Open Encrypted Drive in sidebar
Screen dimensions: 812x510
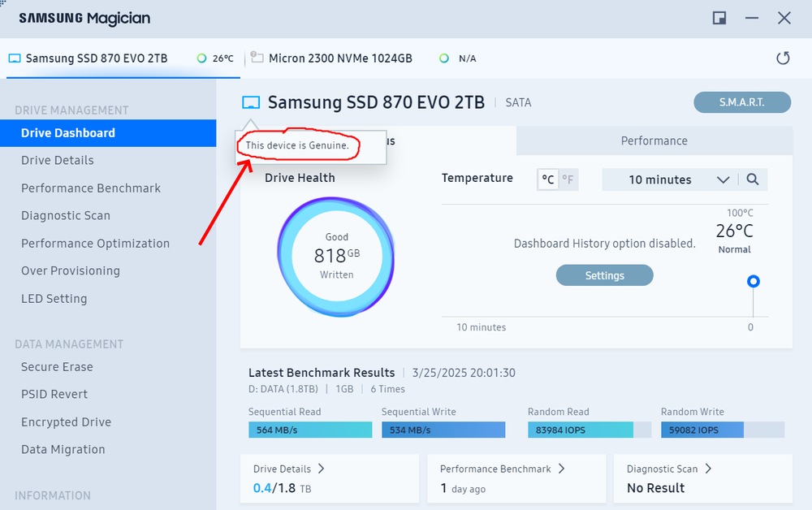(108, 422)
